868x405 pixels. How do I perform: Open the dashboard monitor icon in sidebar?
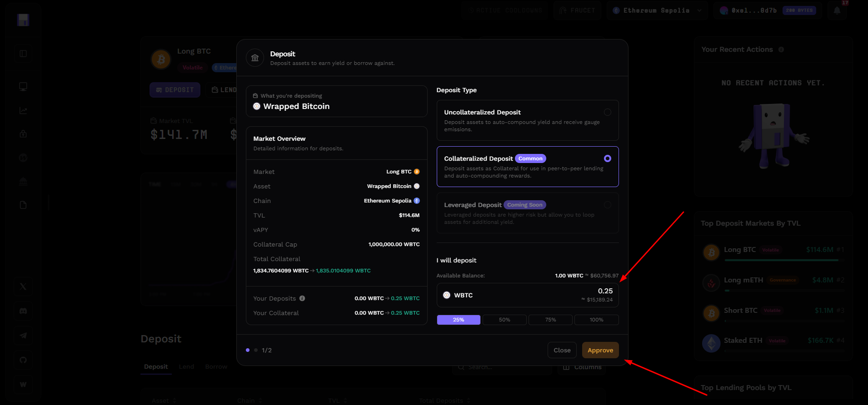coord(23,86)
